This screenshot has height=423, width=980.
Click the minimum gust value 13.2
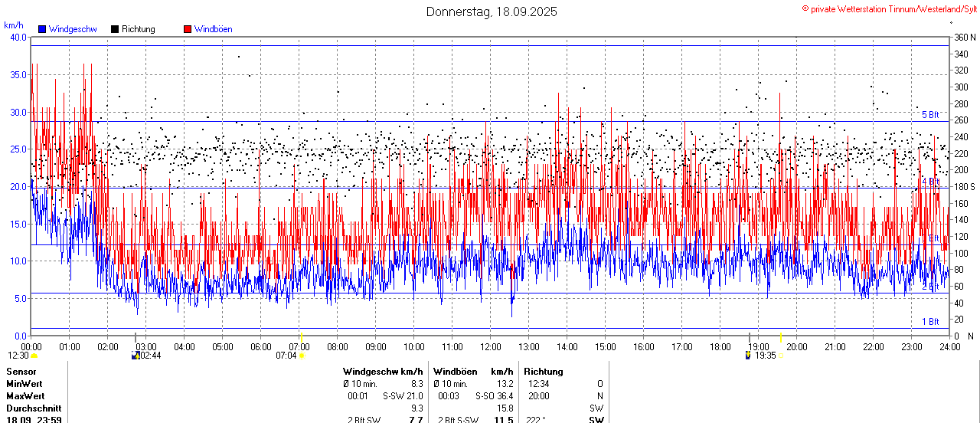pos(504,384)
